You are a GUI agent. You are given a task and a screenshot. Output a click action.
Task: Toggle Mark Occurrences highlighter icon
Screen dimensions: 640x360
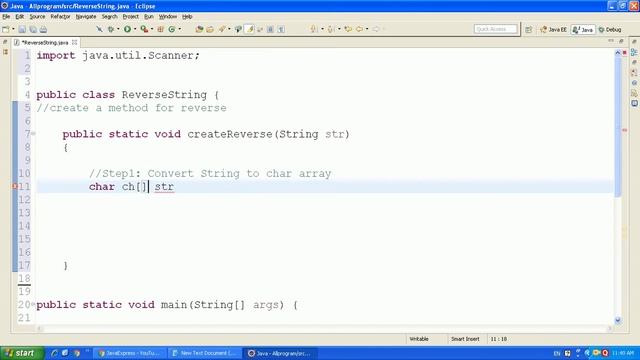(249, 29)
